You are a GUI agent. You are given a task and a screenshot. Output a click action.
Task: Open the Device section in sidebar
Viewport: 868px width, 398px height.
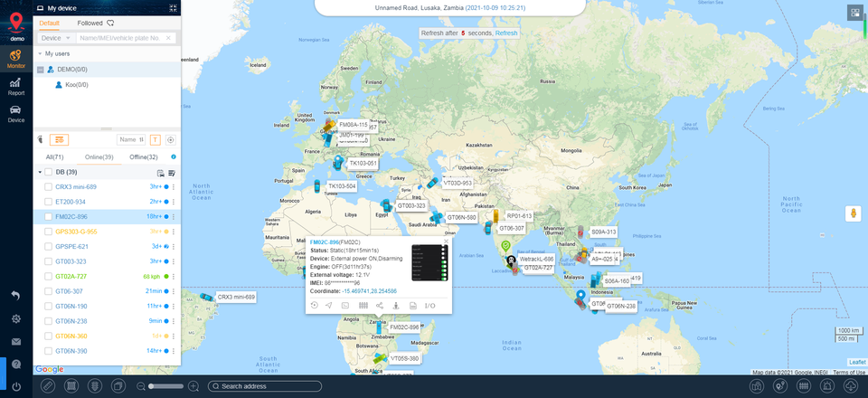[x=16, y=113]
